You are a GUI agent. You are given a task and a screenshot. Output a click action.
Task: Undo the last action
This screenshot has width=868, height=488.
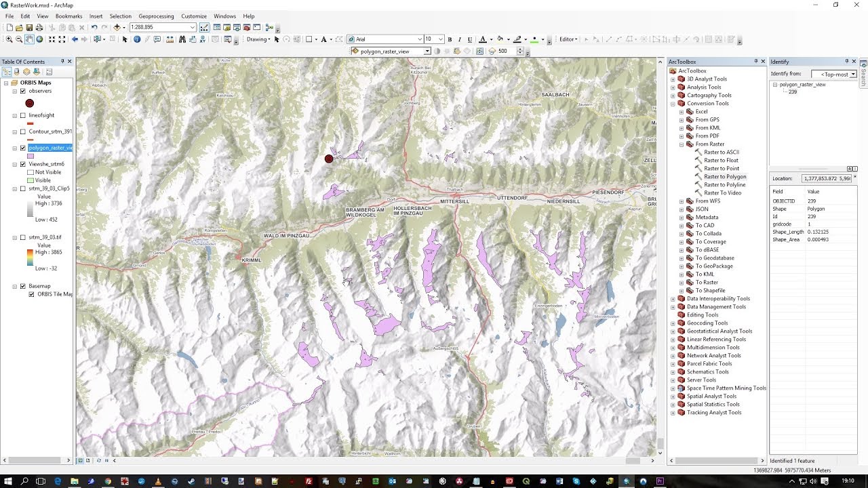[94, 27]
